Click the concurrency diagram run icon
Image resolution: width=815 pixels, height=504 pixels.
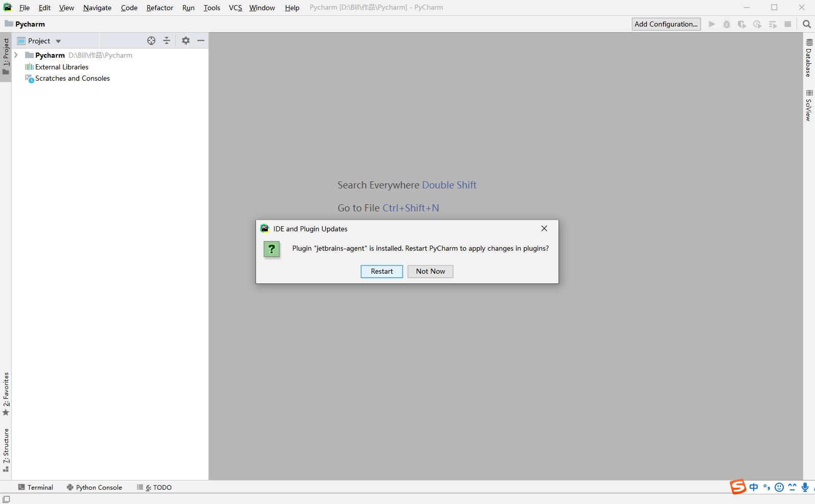773,24
